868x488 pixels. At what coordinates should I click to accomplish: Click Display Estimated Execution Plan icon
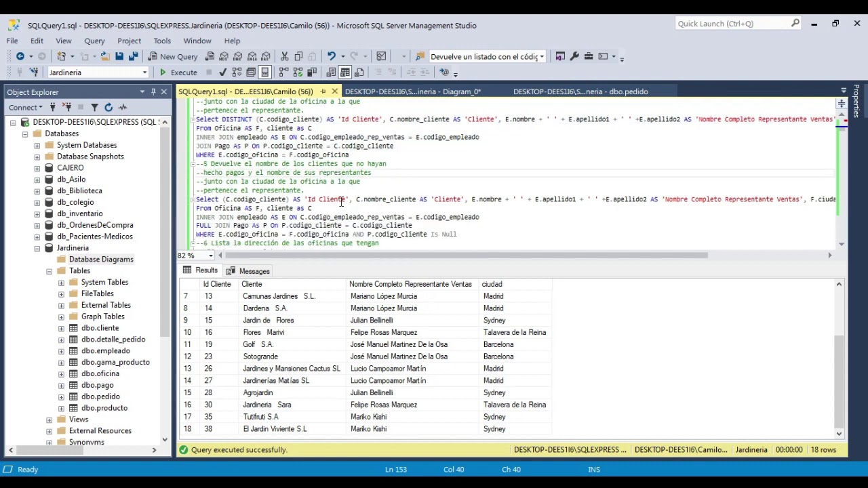coord(237,73)
